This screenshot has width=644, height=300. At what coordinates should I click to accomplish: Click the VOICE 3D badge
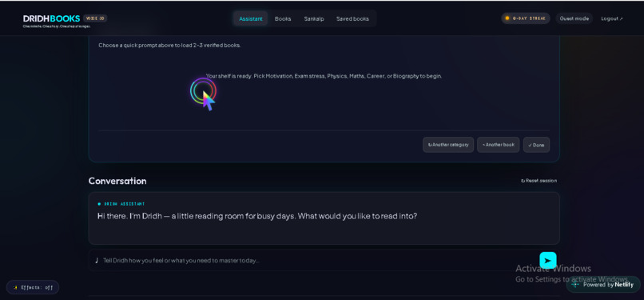click(95, 18)
